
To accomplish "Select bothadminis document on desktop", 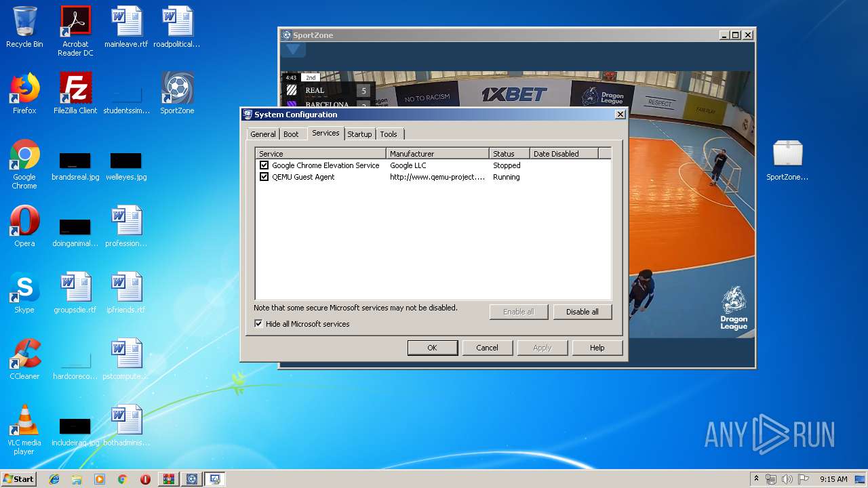I will pyautogui.click(x=126, y=426).
